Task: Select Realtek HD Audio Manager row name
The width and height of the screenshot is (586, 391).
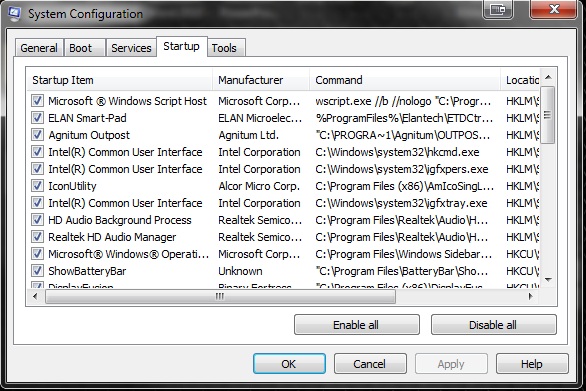Action: (112, 237)
